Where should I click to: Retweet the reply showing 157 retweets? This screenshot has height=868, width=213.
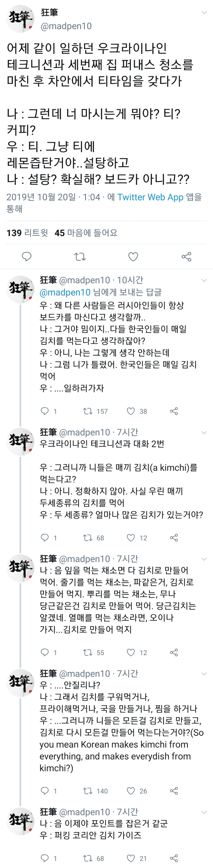click(88, 411)
